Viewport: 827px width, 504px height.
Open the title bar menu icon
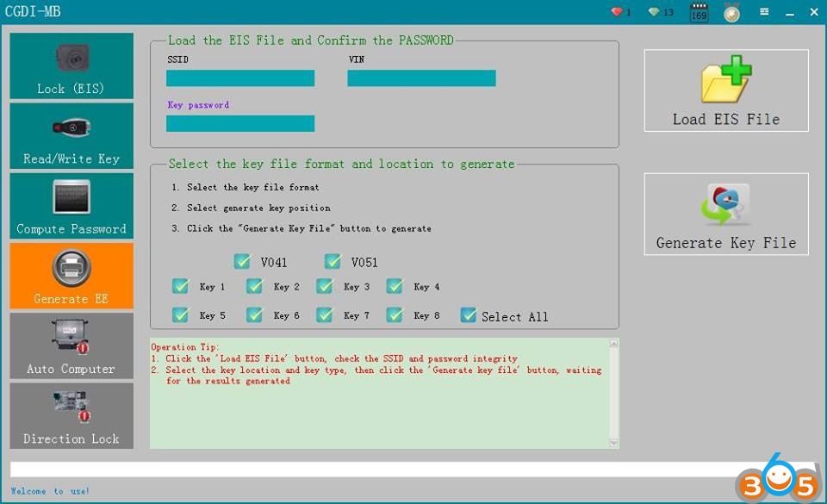tap(764, 12)
